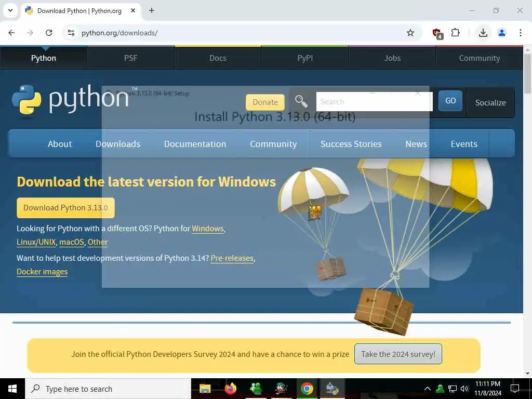532x399 pixels.
Task: Click the Download Python 3.13.0 button
Action: [x=65, y=208]
